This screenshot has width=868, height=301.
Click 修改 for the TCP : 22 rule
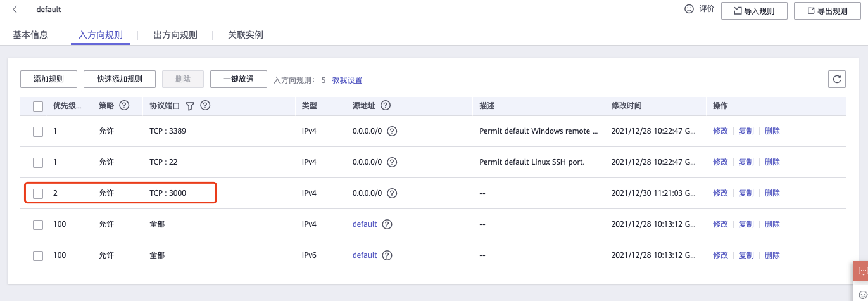pyautogui.click(x=720, y=162)
